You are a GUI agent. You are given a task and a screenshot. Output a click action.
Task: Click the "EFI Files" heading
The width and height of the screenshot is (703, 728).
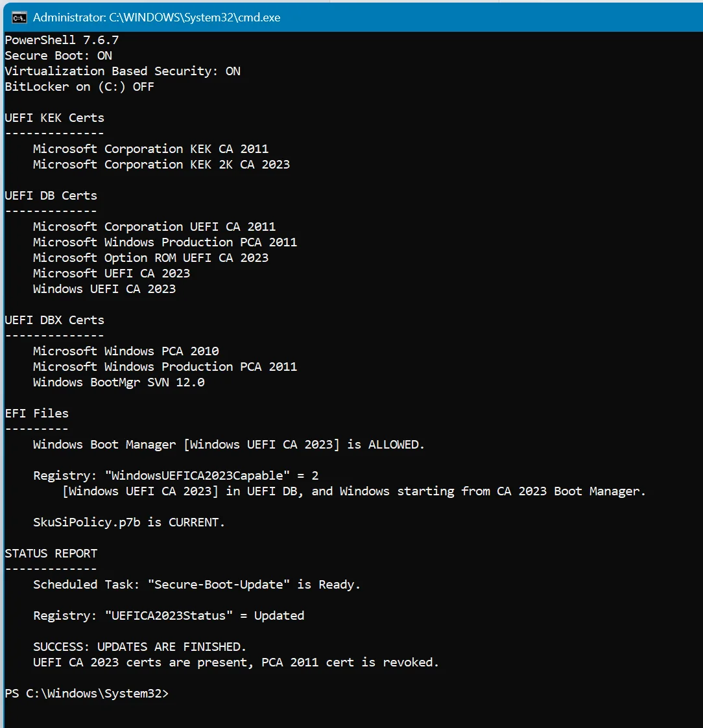click(x=37, y=413)
